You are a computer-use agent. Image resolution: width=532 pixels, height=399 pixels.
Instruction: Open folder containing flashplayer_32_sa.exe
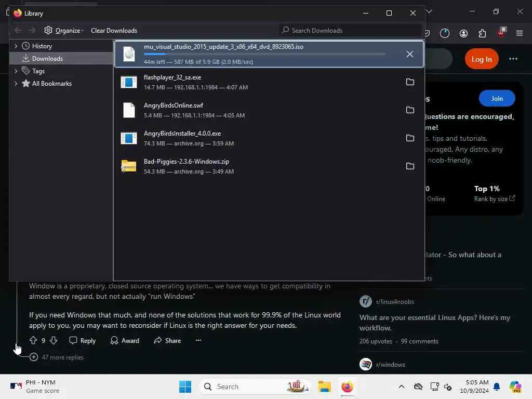tap(410, 82)
